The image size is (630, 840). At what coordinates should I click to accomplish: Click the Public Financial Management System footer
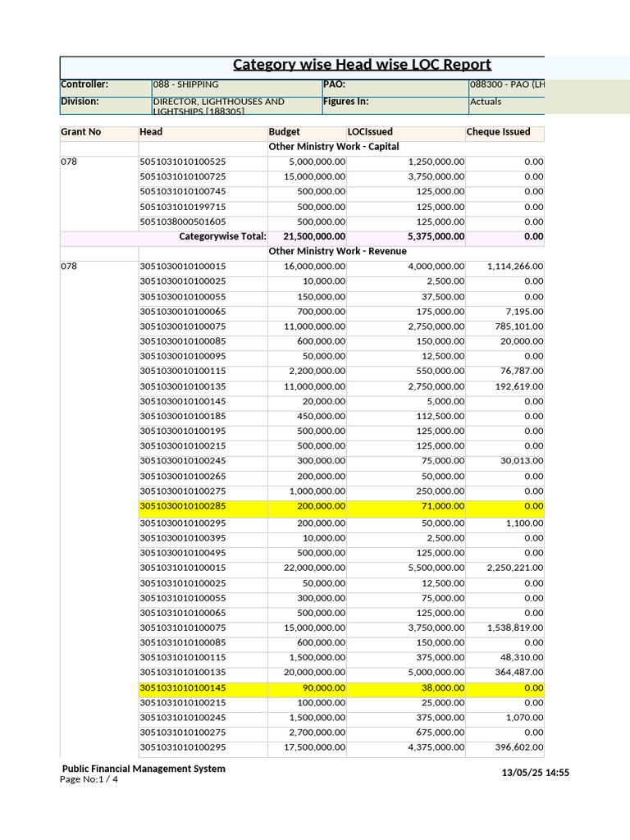[144, 769]
